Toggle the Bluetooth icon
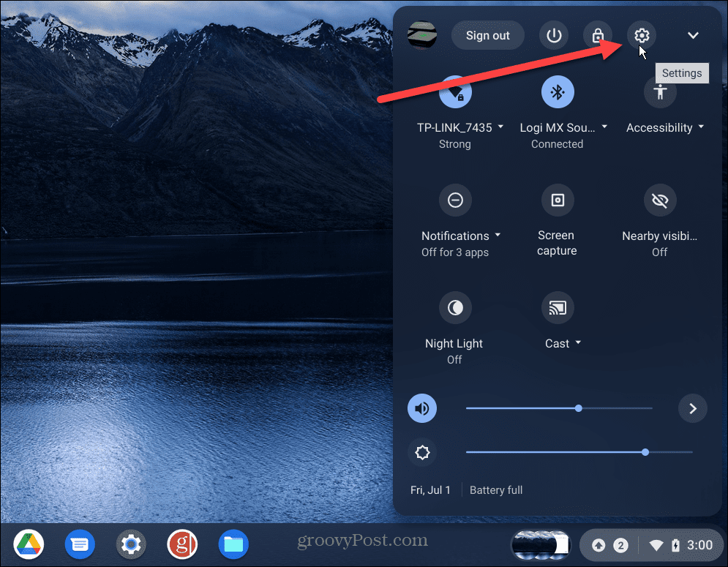The image size is (728, 567). (558, 92)
